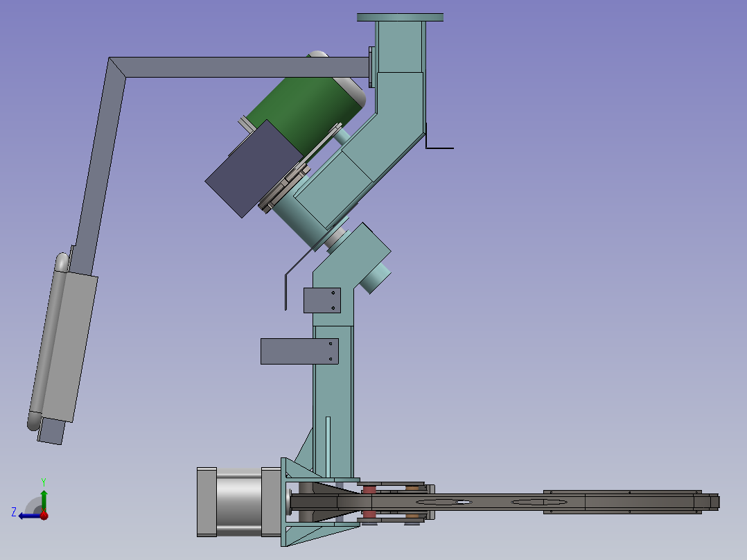Click the red X axis dot of triad
Image resolution: width=747 pixels, height=560 pixels.
pos(44,515)
